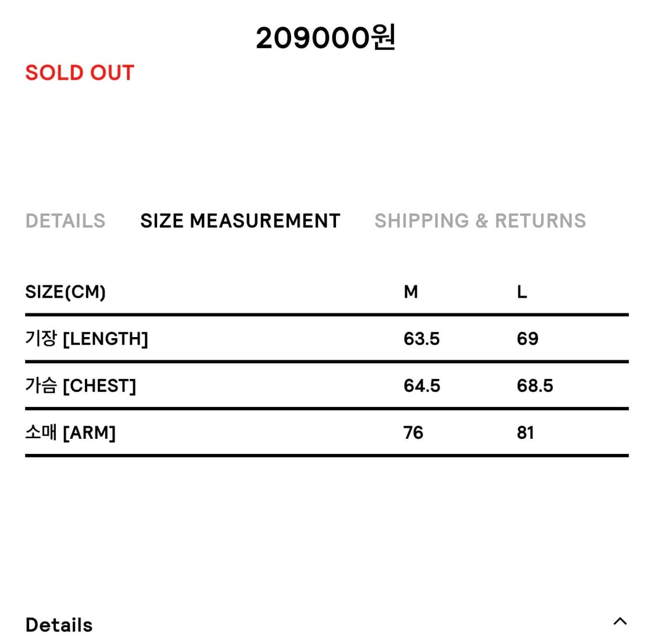Click the M arm value 76

(x=413, y=432)
